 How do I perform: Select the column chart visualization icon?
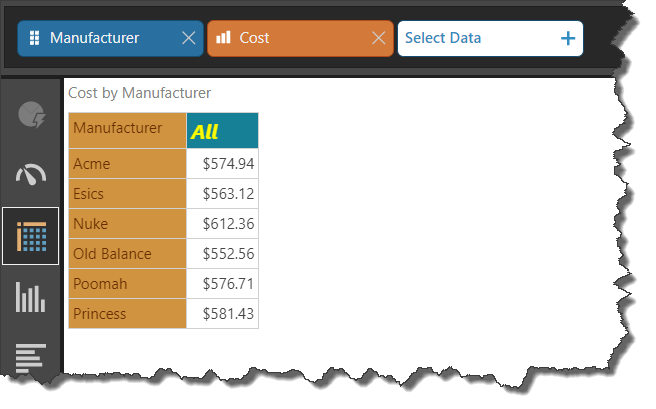coord(31,297)
